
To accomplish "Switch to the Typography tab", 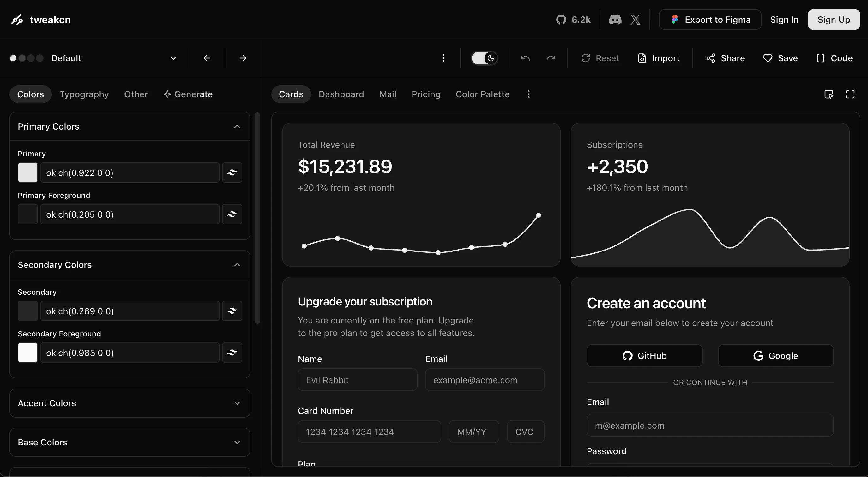I will 84,94.
